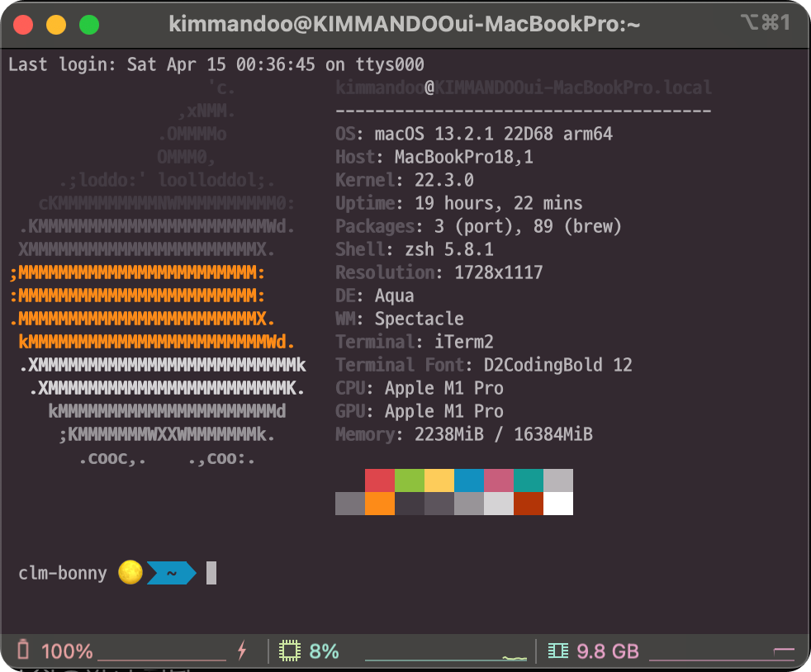Click the DE: Aqua line
Screen dimensions: 811x672
click(x=374, y=296)
